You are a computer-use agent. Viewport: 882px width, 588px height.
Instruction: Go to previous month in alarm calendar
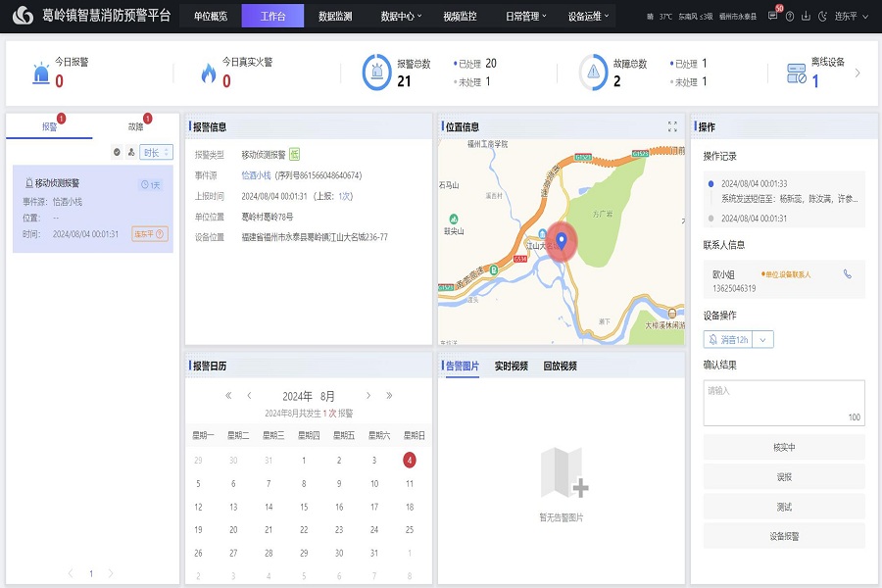249,396
